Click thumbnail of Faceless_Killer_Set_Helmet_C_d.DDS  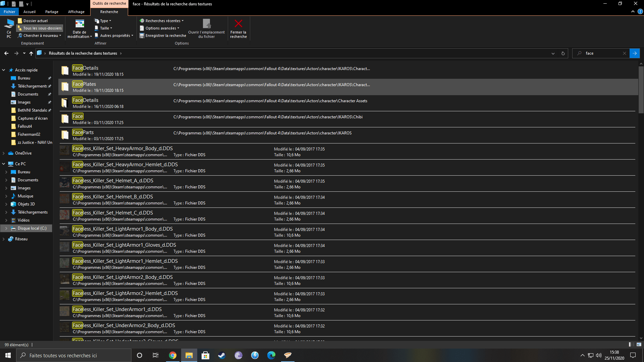point(65,215)
